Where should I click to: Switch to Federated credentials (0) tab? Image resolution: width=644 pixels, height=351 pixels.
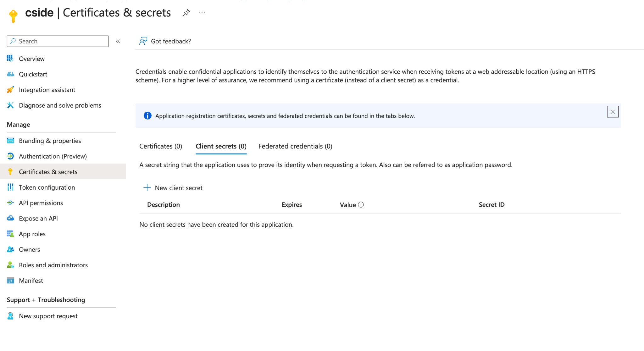pyautogui.click(x=295, y=146)
